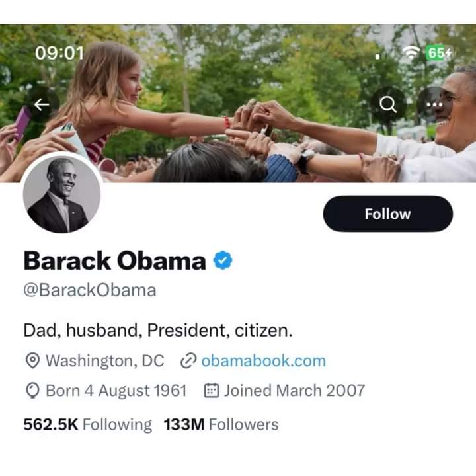The width and height of the screenshot is (476, 476).
Task: Click the location pin icon
Action: pos(32,361)
